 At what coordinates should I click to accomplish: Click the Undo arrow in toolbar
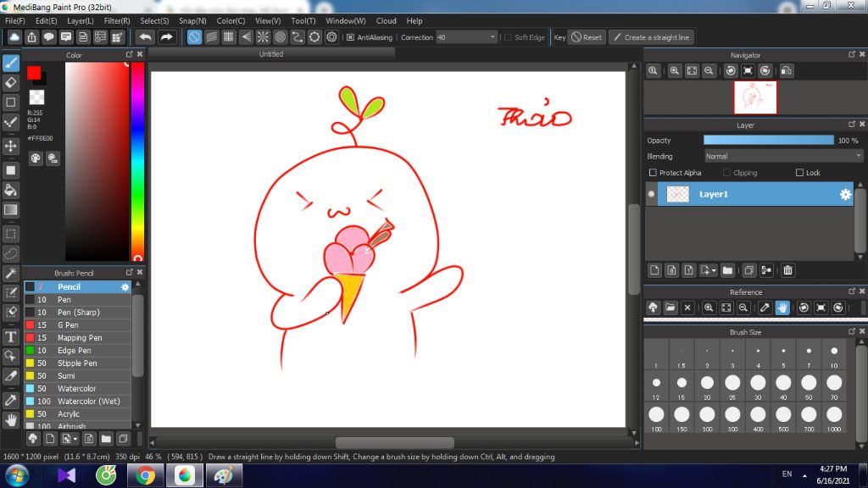point(146,37)
